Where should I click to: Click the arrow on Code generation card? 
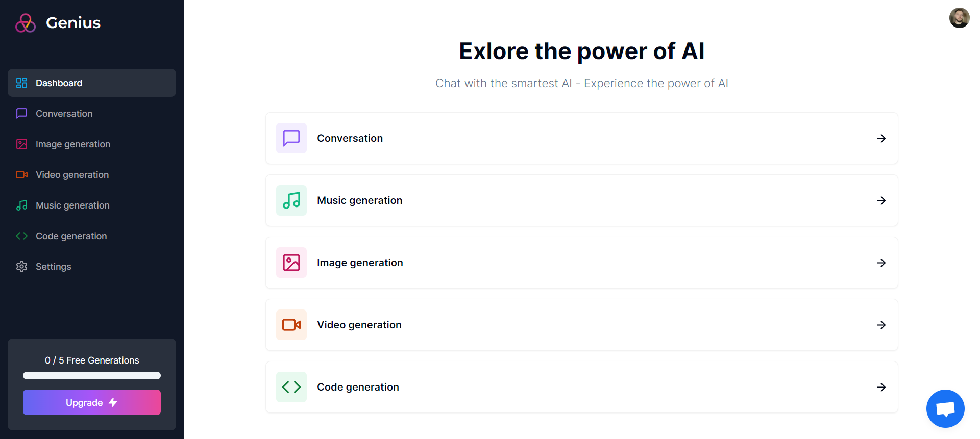(x=881, y=387)
